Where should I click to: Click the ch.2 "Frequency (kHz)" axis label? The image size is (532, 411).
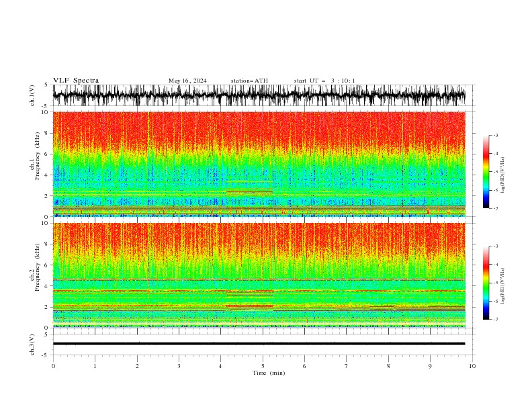point(38,267)
